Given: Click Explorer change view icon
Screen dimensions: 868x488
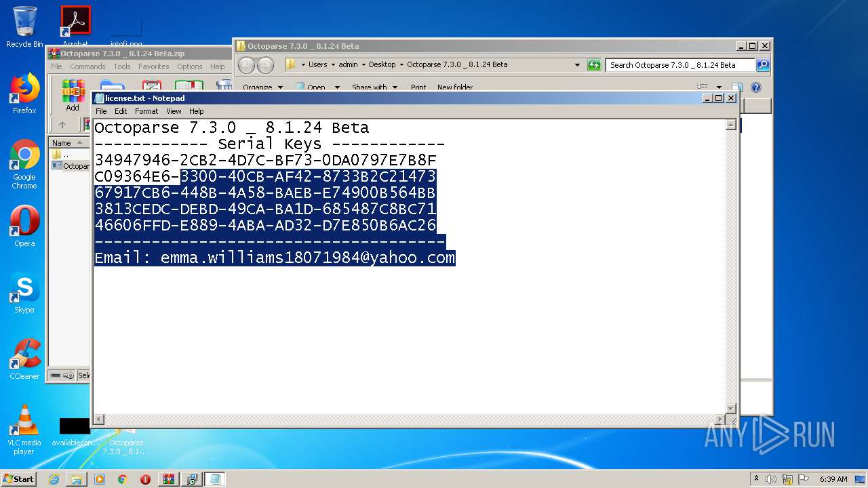Looking at the screenshot, I should coord(703,87).
